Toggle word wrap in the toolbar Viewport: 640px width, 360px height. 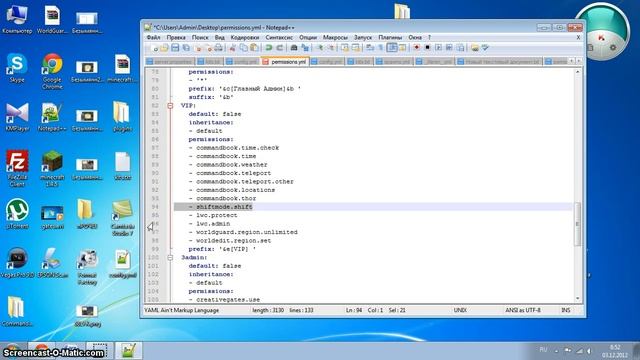point(370,48)
